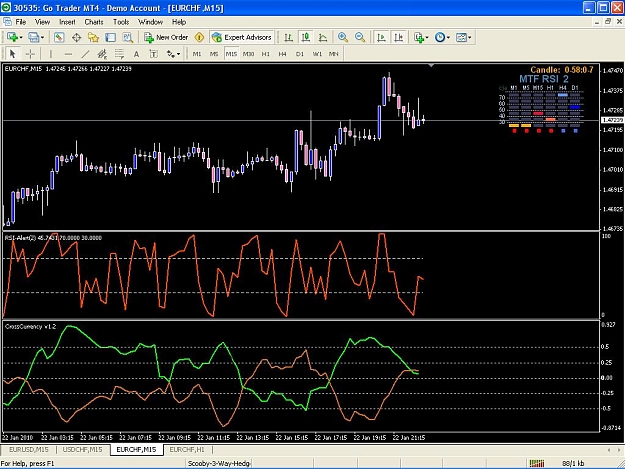
Task: Toggle Chart Shift from right border
Action: (399, 37)
